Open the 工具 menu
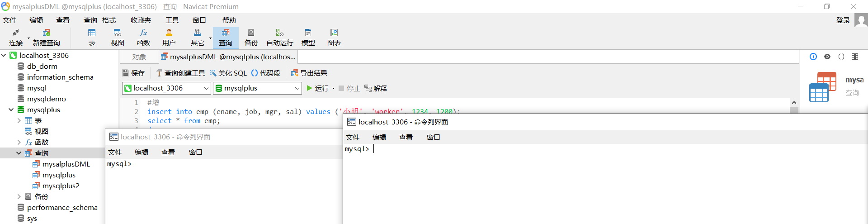868x224 pixels. coord(172,20)
